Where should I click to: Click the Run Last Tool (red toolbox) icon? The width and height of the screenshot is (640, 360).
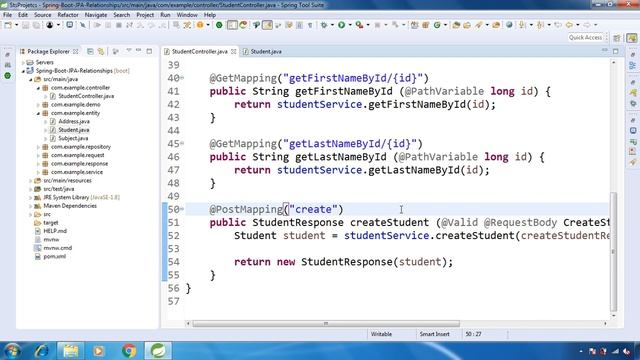pos(359,25)
